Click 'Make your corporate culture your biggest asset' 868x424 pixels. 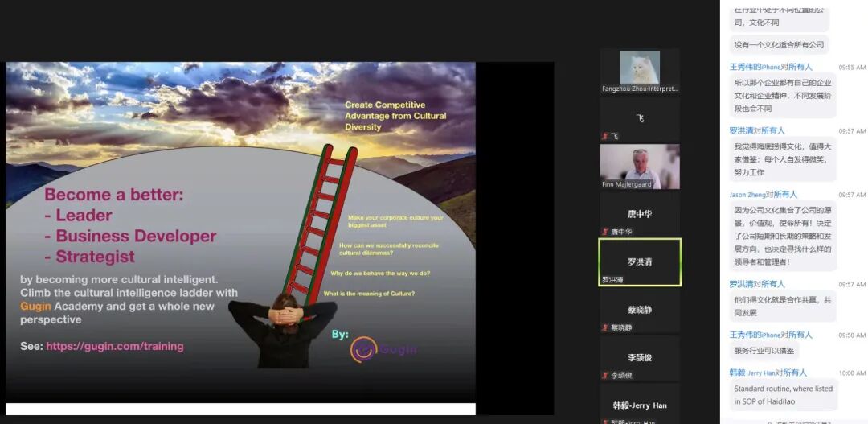click(x=395, y=221)
